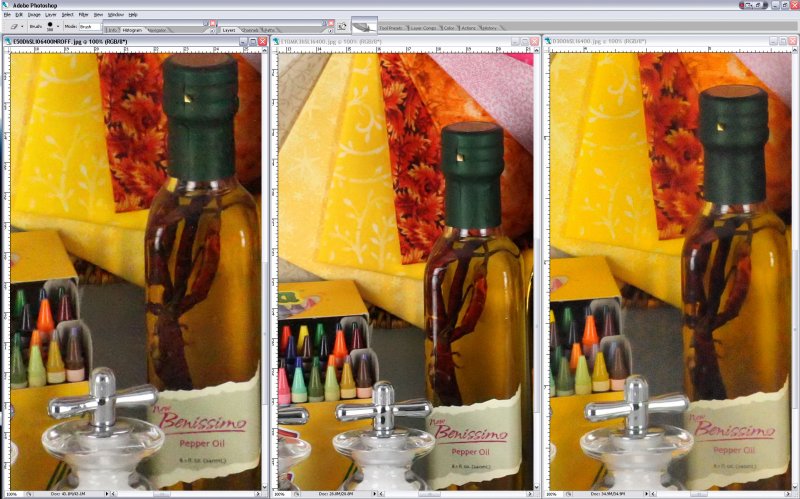Open the Filter menu
The width and height of the screenshot is (800, 499).
[x=83, y=15]
